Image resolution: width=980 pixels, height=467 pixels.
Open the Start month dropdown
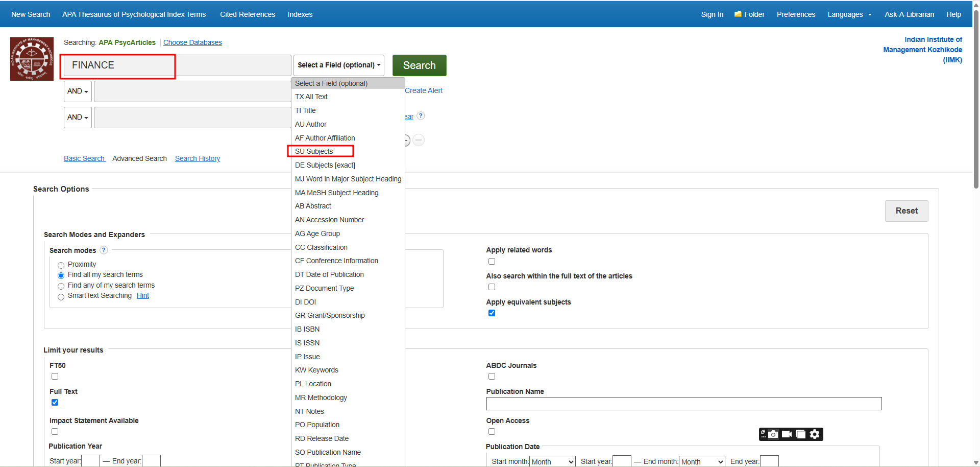[552, 461]
